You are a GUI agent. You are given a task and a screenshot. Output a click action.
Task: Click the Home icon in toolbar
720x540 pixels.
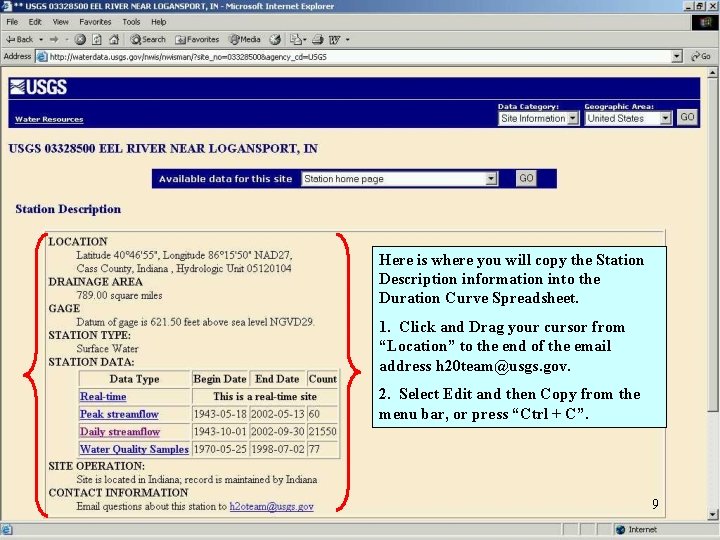pyautogui.click(x=114, y=39)
